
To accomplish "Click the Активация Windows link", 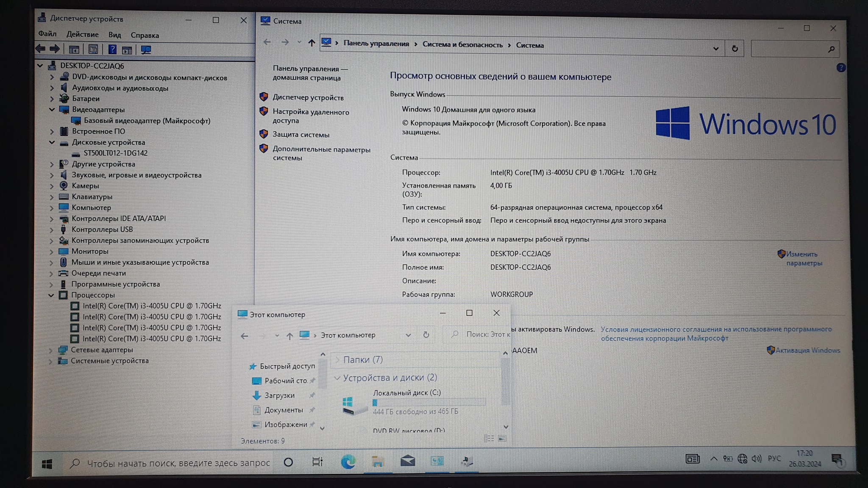I will [x=807, y=350].
